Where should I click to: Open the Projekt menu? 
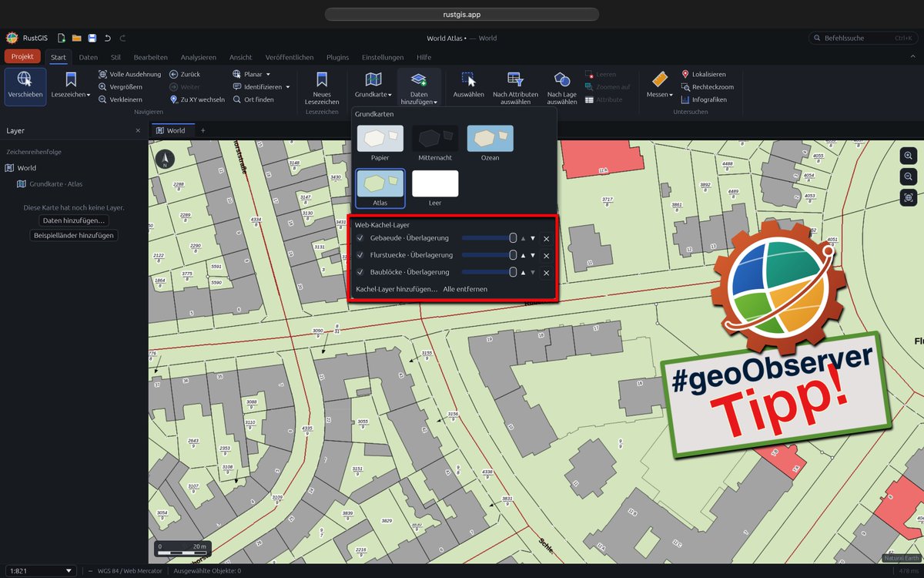click(22, 56)
